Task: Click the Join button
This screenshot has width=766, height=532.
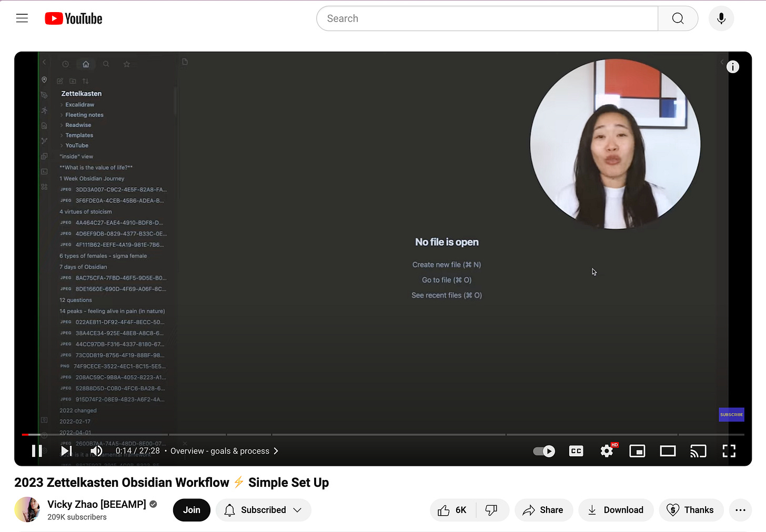Action: point(191,510)
